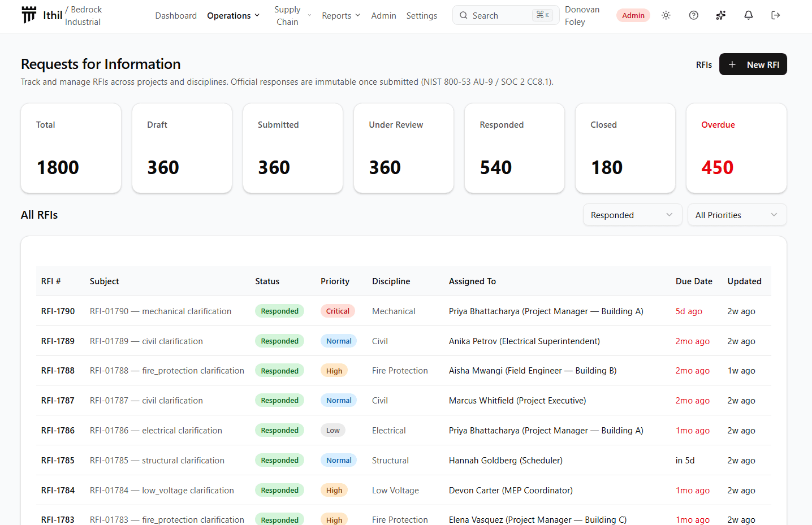
Task: Open the All Priorities filter dropdown
Action: click(737, 215)
